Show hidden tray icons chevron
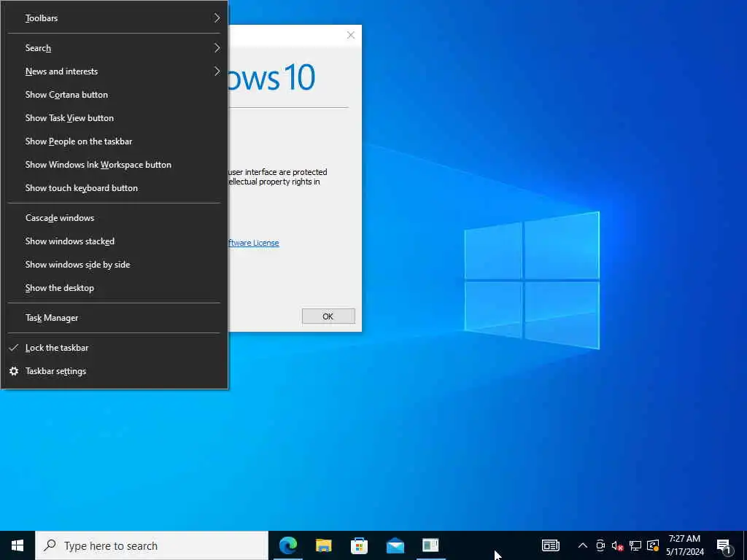Screen dimensions: 747x560 582,545
